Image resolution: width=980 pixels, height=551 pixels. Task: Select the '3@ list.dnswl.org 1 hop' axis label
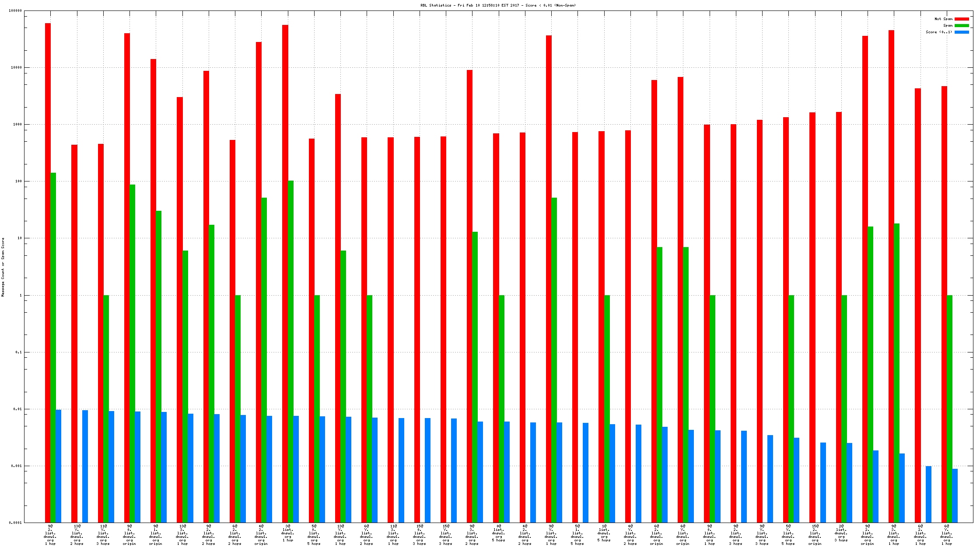pyautogui.click(x=288, y=533)
